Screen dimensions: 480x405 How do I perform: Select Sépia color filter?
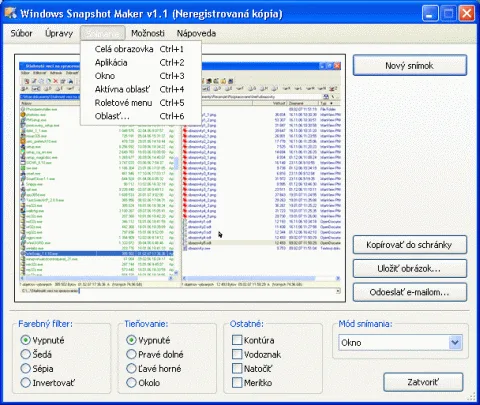[x=37, y=369]
